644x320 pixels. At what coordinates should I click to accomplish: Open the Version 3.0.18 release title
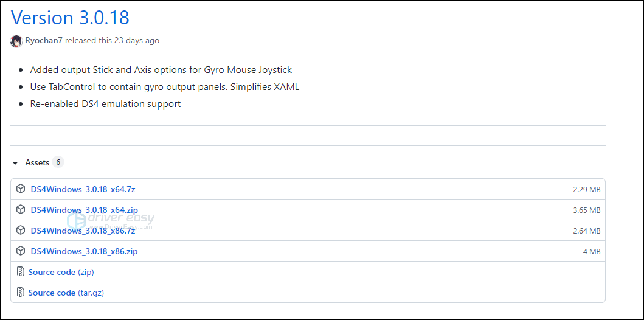(70, 18)
